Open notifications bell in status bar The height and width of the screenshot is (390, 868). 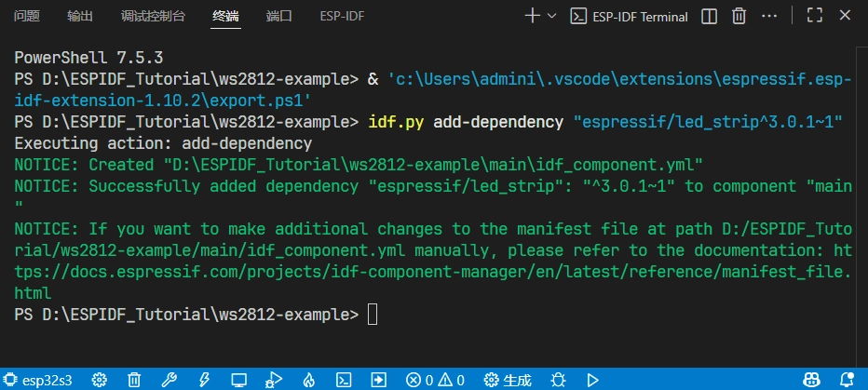point(847,380)
